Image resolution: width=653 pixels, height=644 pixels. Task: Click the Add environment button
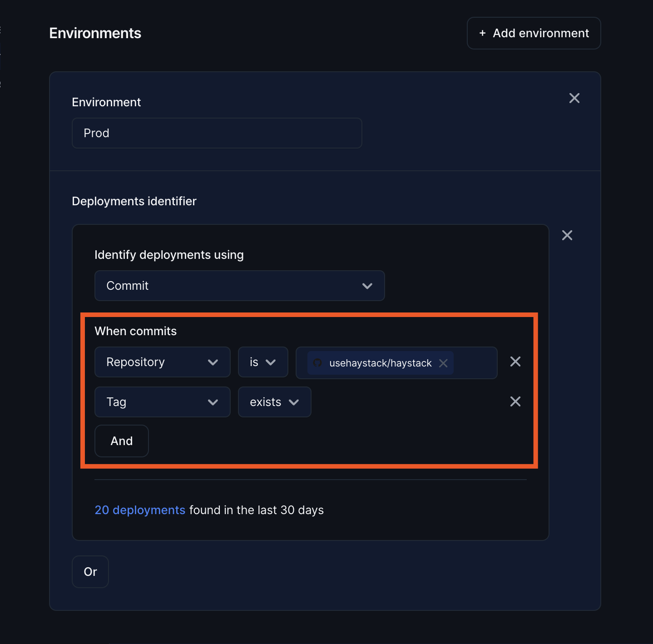coord(534,33)
